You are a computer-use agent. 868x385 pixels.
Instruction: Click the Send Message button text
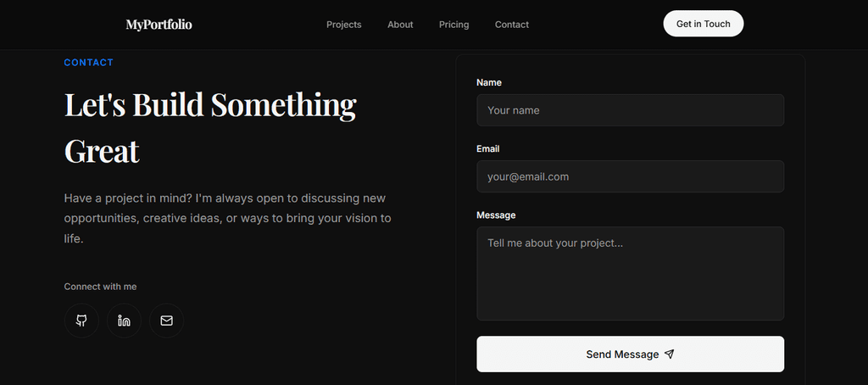click(621, 354)
